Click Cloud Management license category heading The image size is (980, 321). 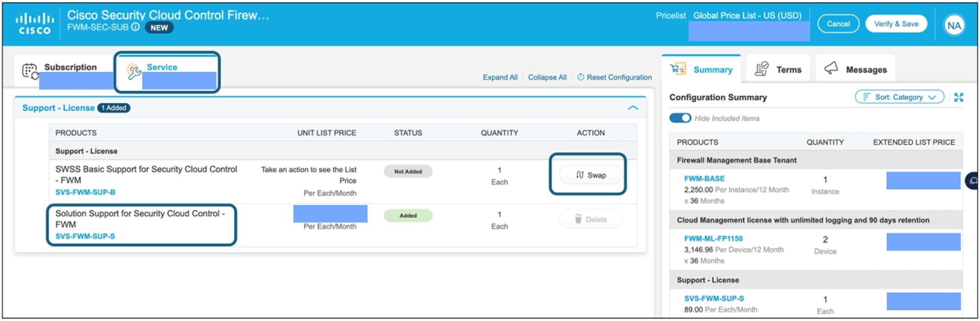click(x=803, y=221)
